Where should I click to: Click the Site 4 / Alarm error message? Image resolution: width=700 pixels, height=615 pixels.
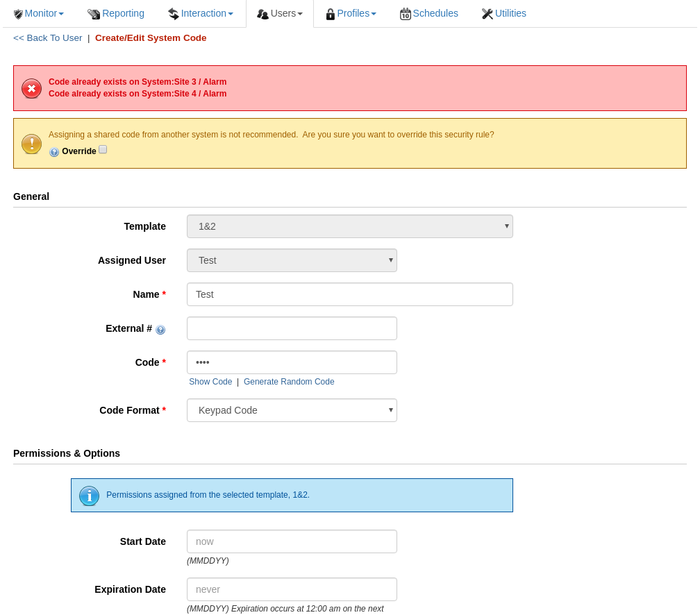(x=137, y=94)
